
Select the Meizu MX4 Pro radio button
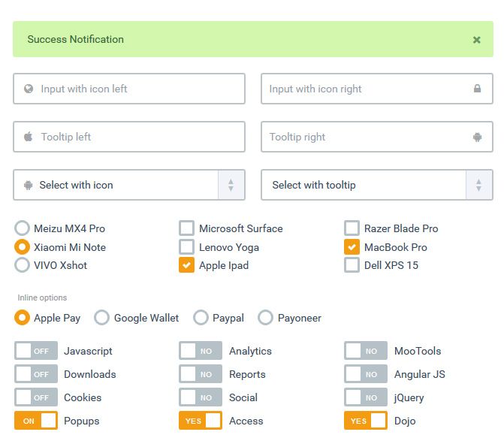(x=23, y=228)
